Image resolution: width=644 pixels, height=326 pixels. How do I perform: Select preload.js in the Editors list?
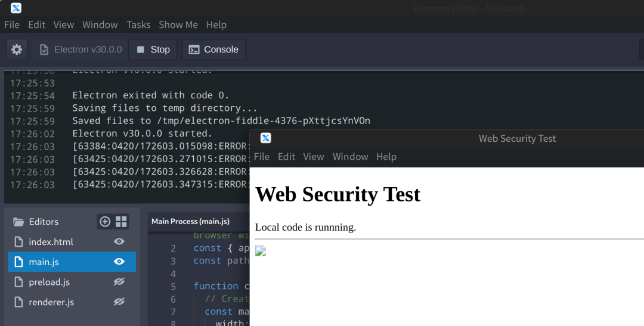click(x=72, y=282)
